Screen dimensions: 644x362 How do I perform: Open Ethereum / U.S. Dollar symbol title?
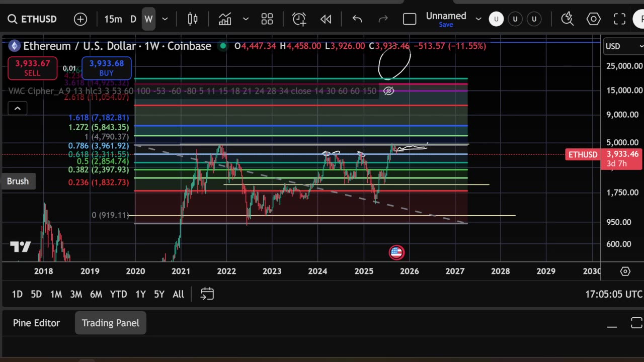point(117,46)
